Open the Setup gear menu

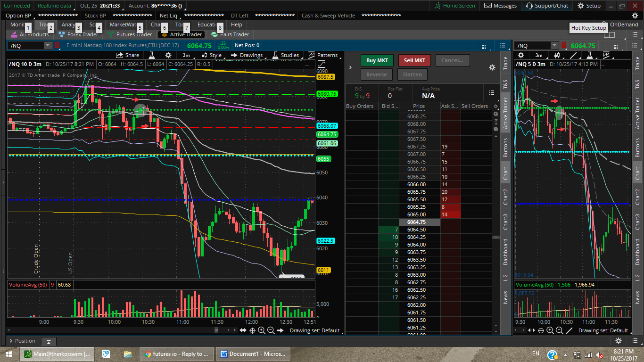pyautogui.click(x=589, y=6)
